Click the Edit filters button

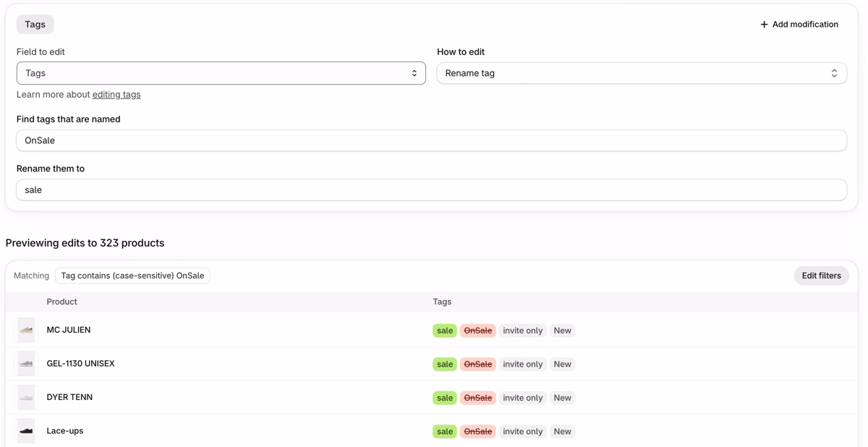[x=822, y=276]
